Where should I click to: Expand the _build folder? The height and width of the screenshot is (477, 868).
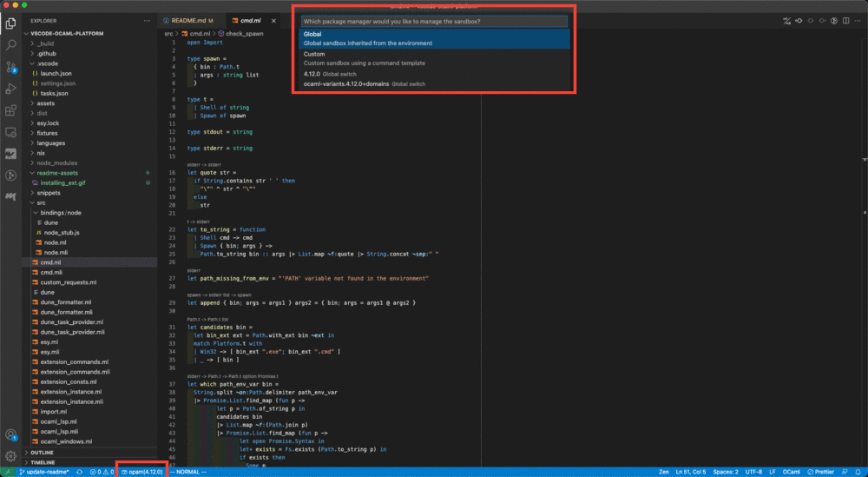89,43
